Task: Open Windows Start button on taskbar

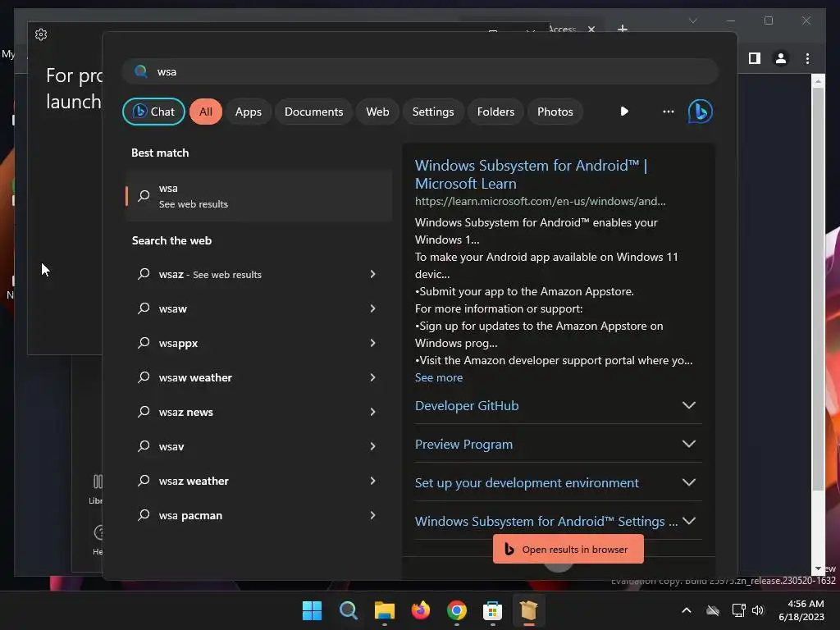Action: point(312,610)
